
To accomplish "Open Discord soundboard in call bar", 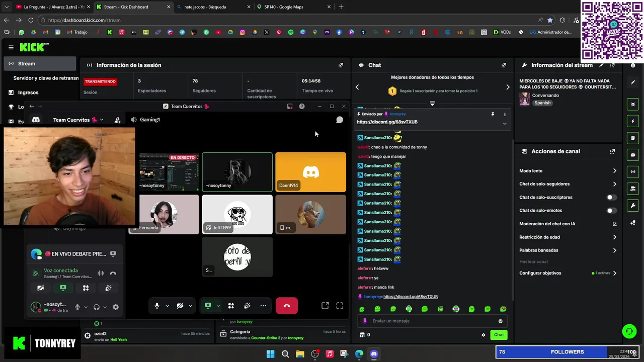I will (247, 306).
